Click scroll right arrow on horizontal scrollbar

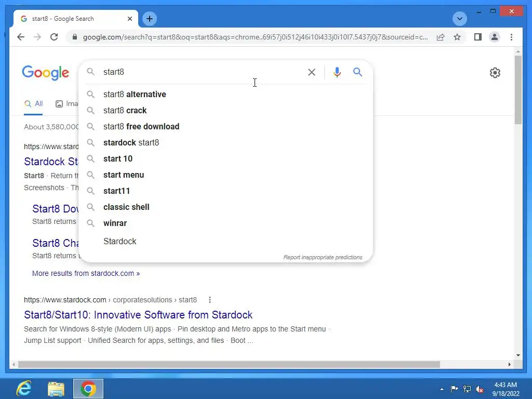click(x=509, y=364)
